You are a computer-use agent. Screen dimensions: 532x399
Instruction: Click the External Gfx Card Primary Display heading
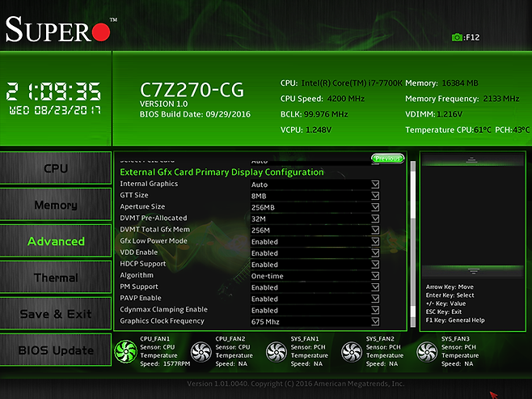pos(222,172)
